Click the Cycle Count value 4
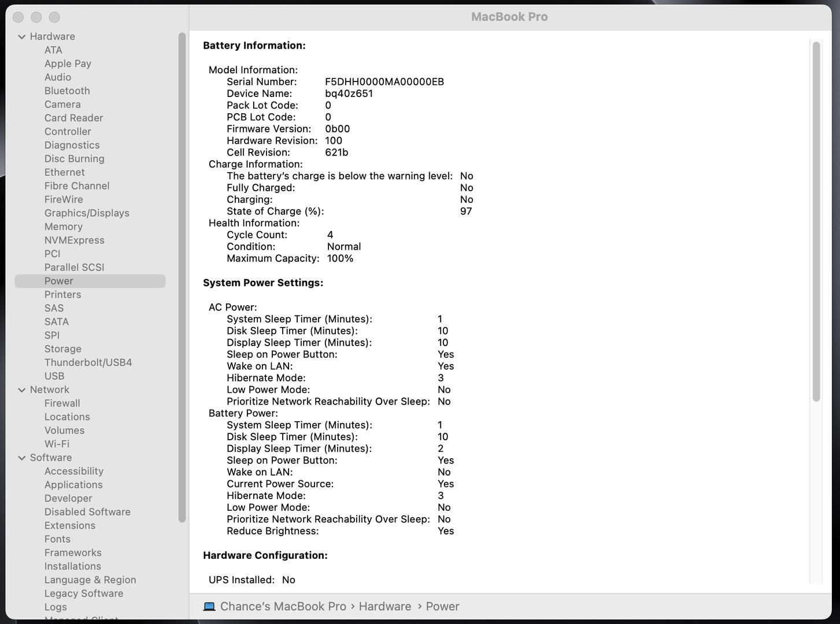The image size is (840, 624). 330,235
